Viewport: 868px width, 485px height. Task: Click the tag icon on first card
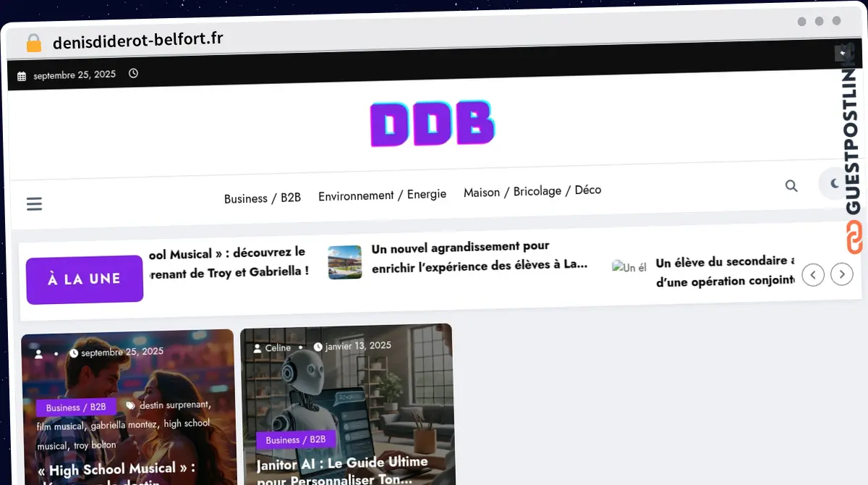coord(130,406)
